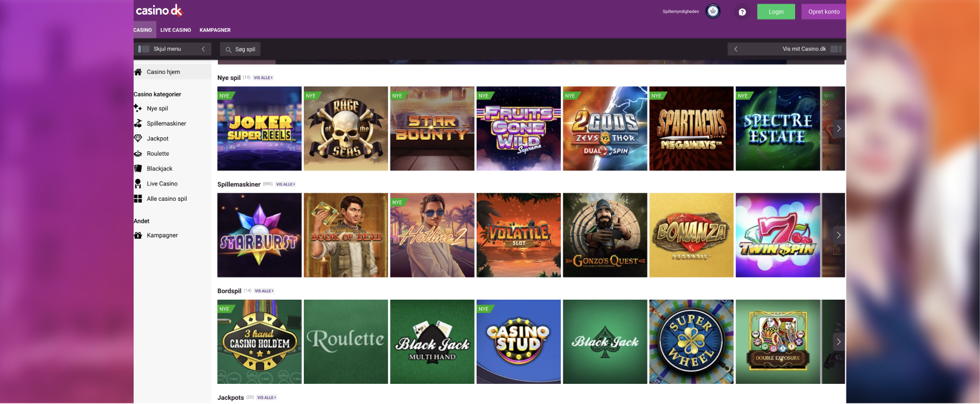Image resolution: width=980 pixels, height=404 pixels.
Task: Open the Super Wheel game
Action: pyautogui.click(x=691, y=342)
